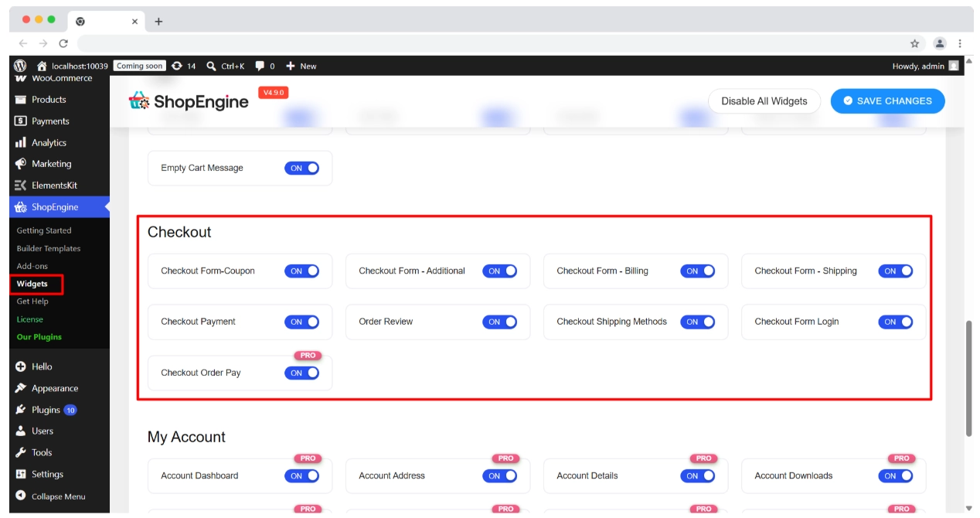Screen dimensions: 980x518
Task: Click the Users person icon
Action: 21,431
